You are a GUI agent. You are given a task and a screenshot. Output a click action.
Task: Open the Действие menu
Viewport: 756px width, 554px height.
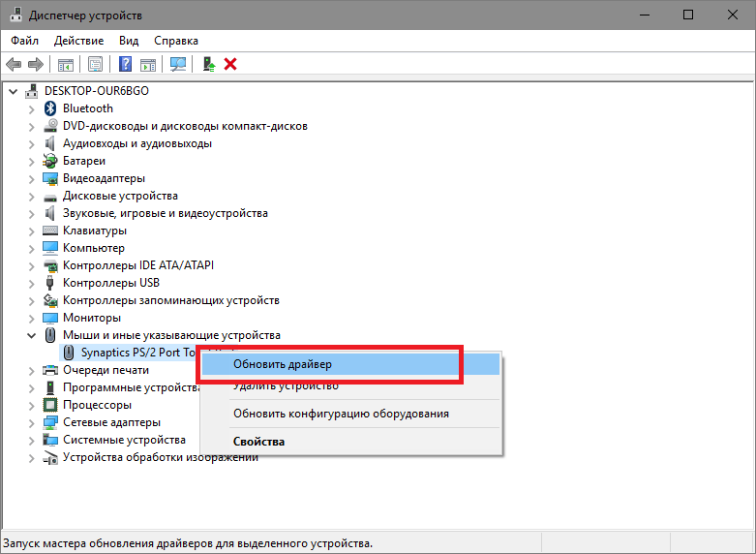(x=78, y=41)
